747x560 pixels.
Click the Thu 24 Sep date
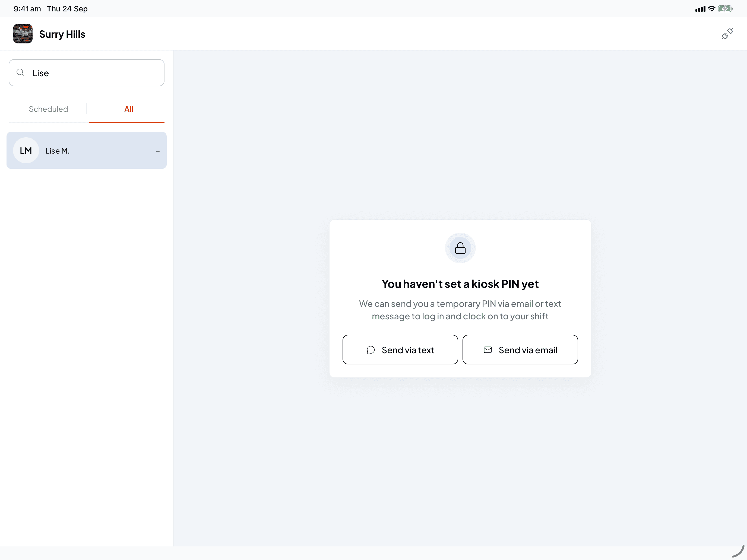tap(67, 9)
